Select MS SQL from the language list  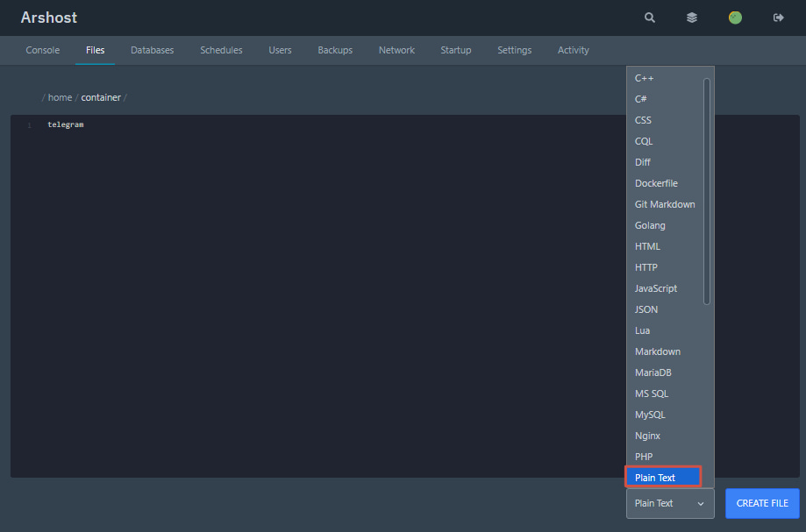(x=664, y=394)
